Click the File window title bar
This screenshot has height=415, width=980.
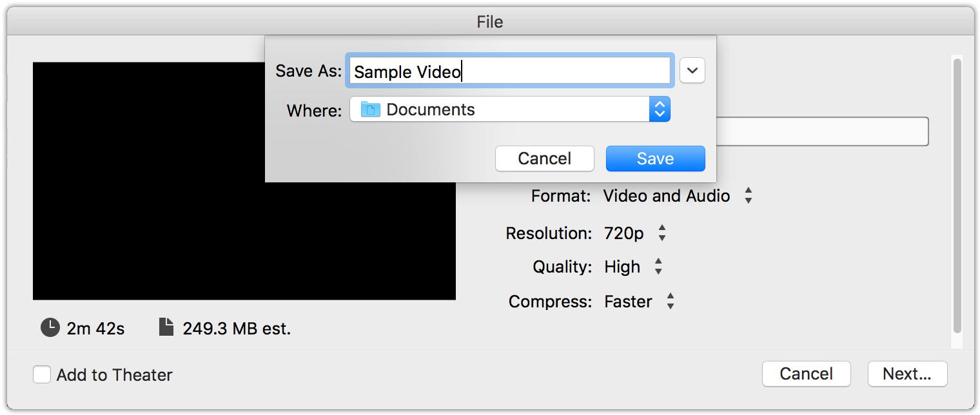[490, 22]
